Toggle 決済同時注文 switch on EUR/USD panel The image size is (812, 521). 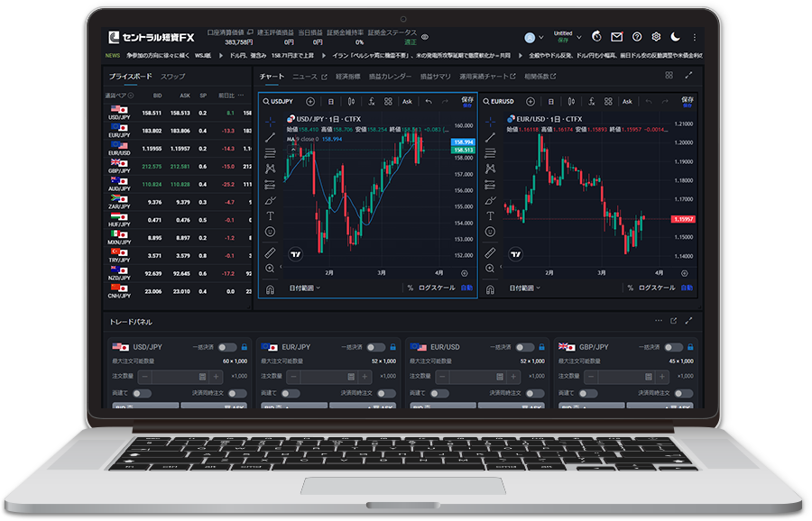[x=534, y=393]
